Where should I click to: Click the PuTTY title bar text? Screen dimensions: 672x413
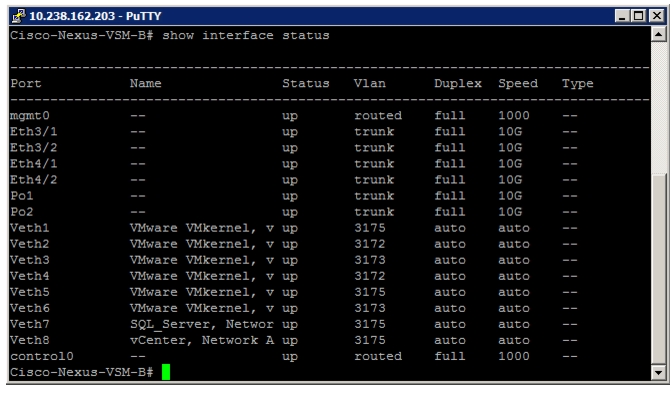(x=95, y=16)
